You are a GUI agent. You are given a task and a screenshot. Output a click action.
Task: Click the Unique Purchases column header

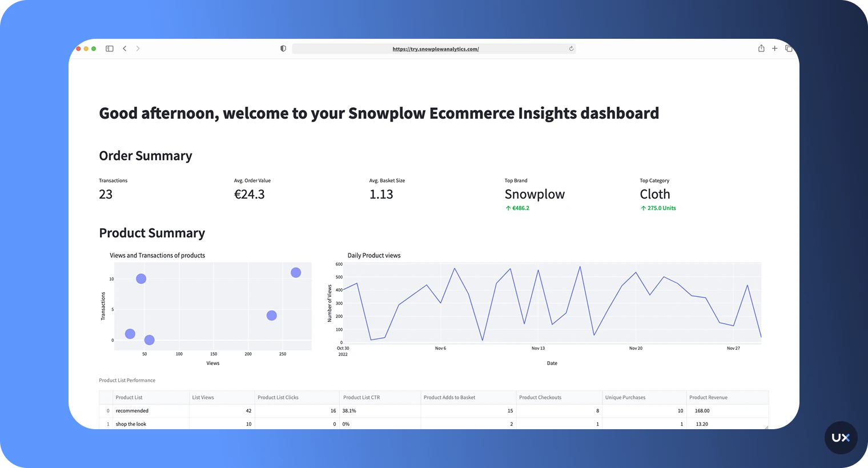pyautogui.click(x=644, y=397)
